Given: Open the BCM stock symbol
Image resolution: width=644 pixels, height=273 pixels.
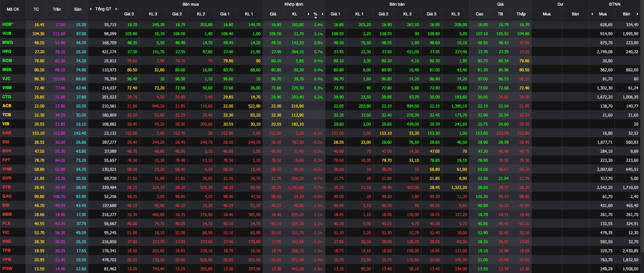Looking at the screenshot, I should pos(7,61).
